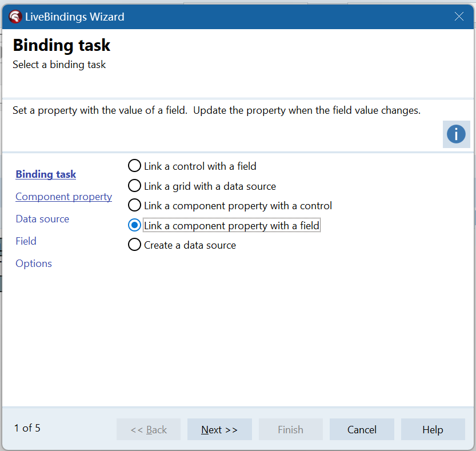
Task: Choose "Link a grid with a data source"
Action: click(134, 186)
